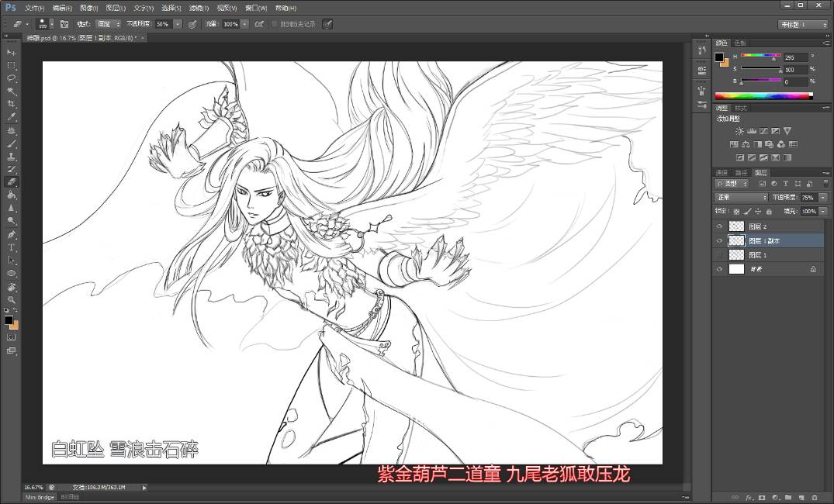
Task: Toggle visibility of 图层 2 layer
Action: coord(719,226)
